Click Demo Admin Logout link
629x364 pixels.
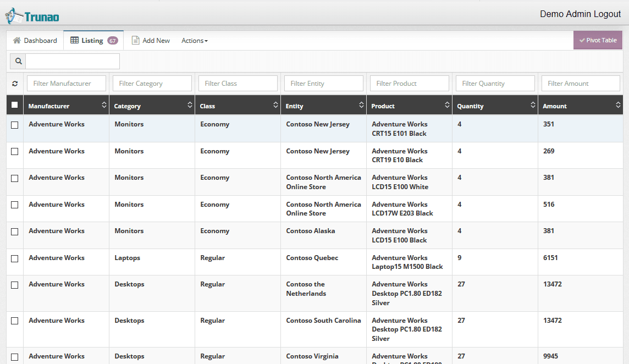click(x=580, y=14)
